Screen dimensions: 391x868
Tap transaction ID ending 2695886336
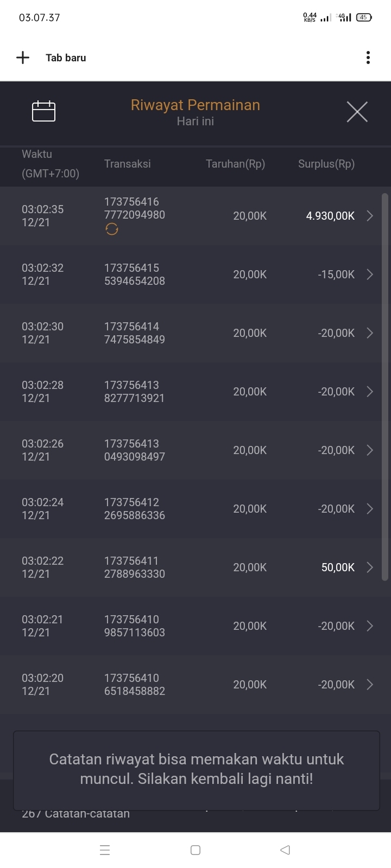tap(135, 509)
